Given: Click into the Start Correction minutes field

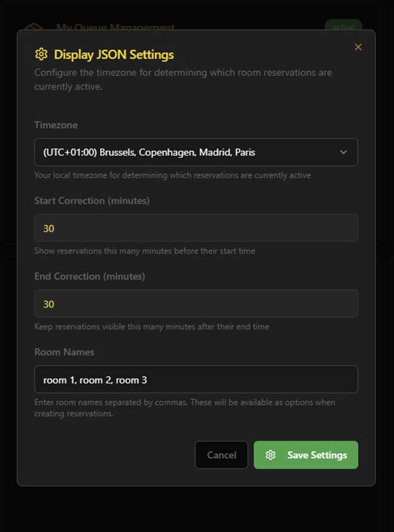Looking at the screenshot, I should click(x=196, y=228).
